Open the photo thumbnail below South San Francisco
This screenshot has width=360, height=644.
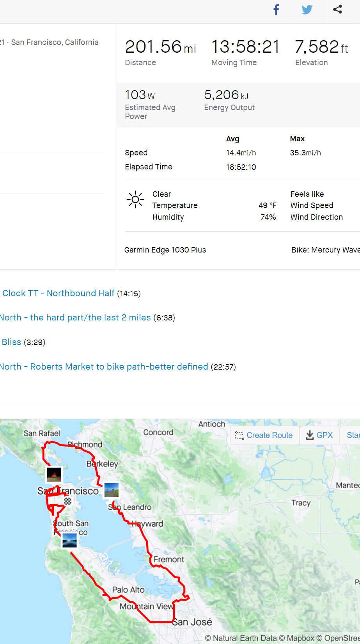pos(69,541)
